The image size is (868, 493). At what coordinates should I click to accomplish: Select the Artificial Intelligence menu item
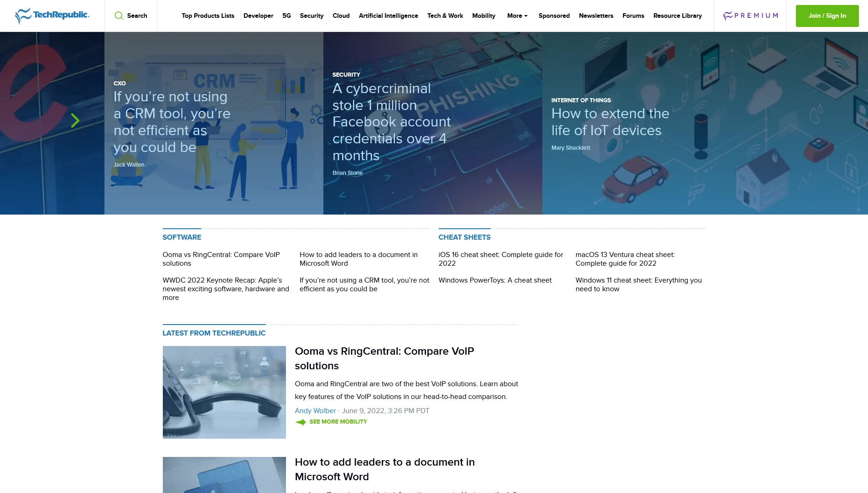(x=388, y=15)
